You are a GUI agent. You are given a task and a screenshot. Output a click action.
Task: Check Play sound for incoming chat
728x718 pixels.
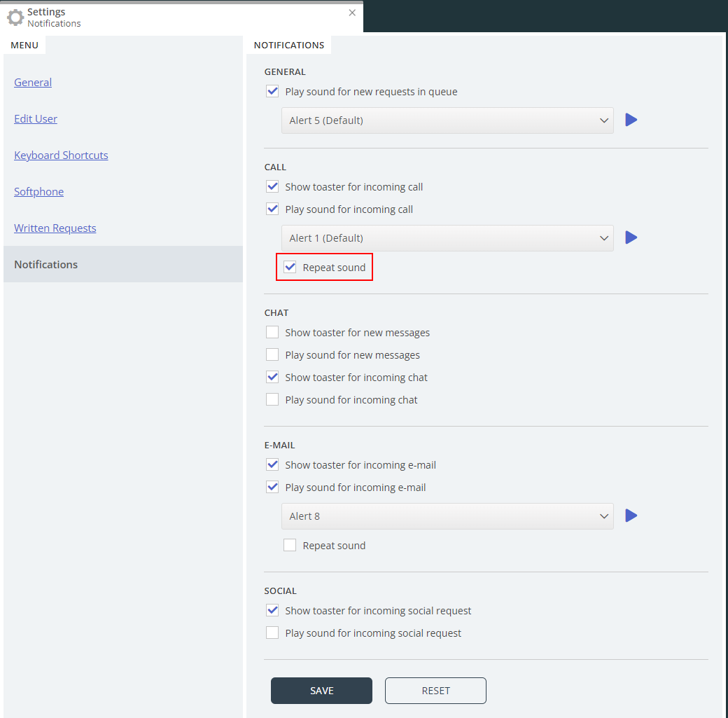272,399
